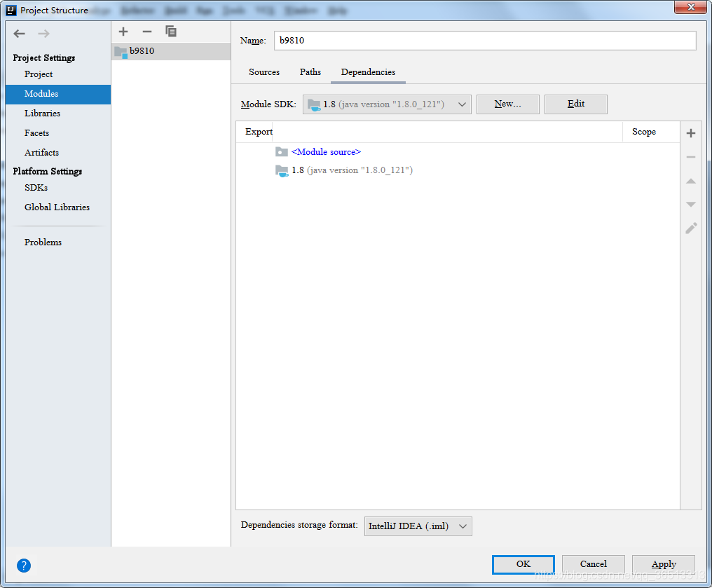Switch to the Dependencies tab
Viewport: 712px width, 588px height.
point(368,72)
